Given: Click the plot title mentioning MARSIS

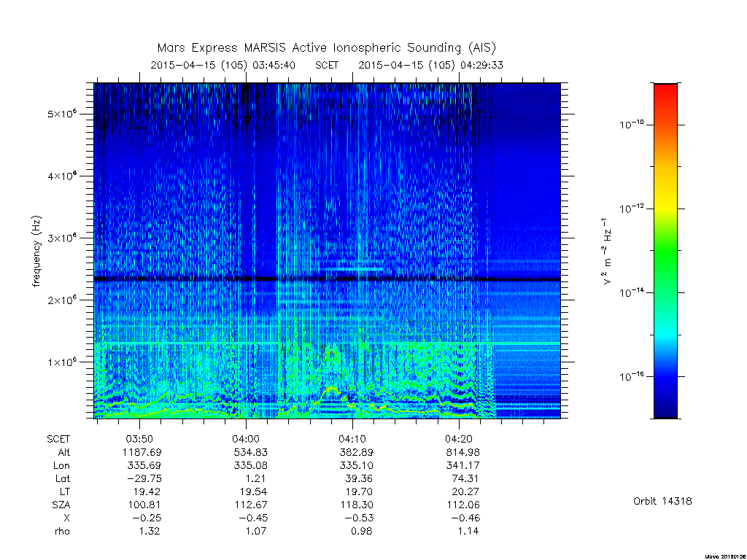Looking at the screenshot, I should (327, 47).
